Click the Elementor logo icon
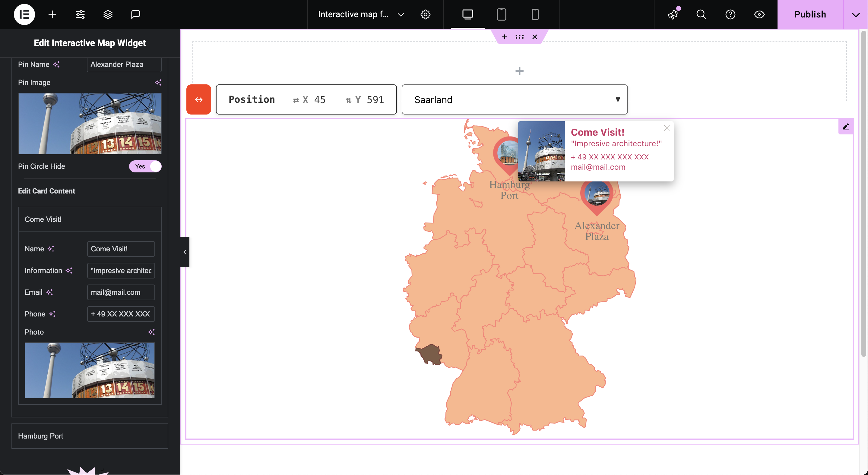The width and height of the screenshot is (868, 475). tap(24, 14)
